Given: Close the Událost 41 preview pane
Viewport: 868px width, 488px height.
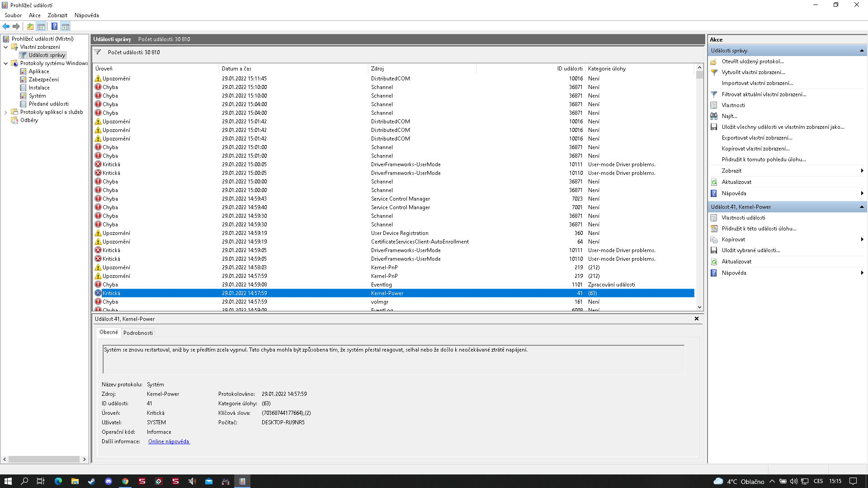Looking at the screenshot, I should coord(697,319).
